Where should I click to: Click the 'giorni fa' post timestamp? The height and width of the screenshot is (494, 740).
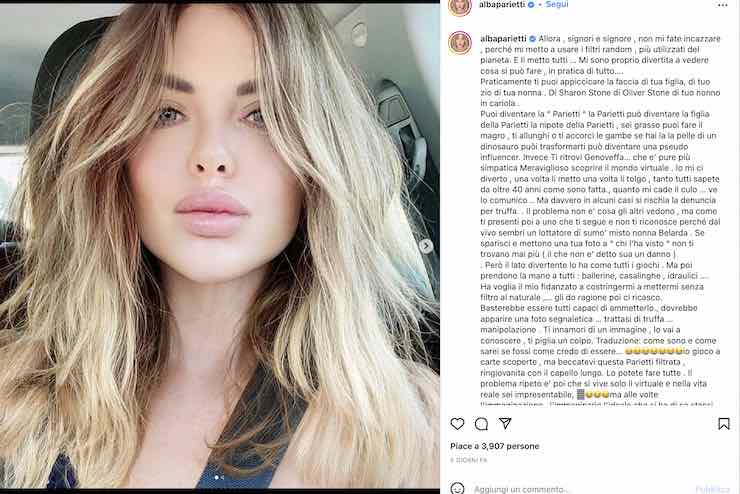tap(469, 460)
